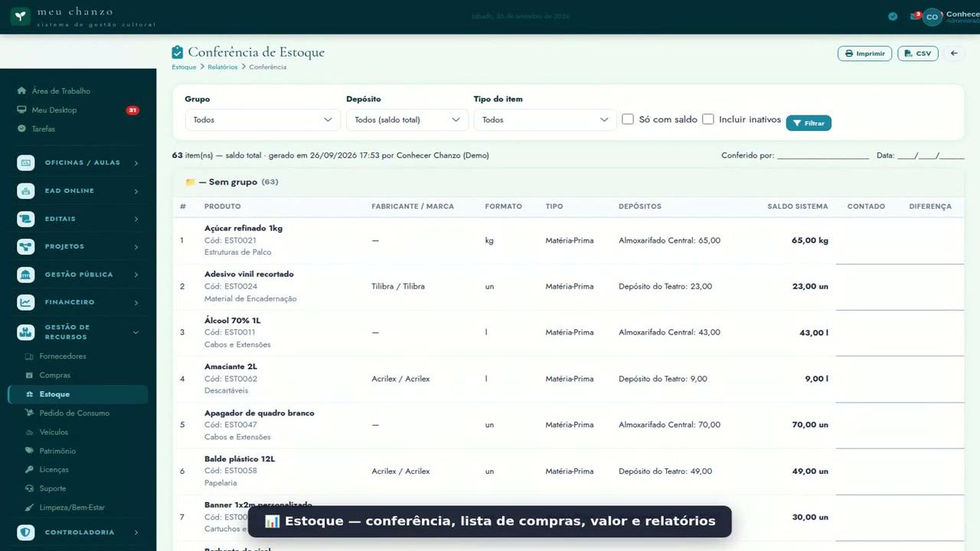Go to Estoque breadcrumb link
Screen dimensions: 980x551
[x=184, y=67]
